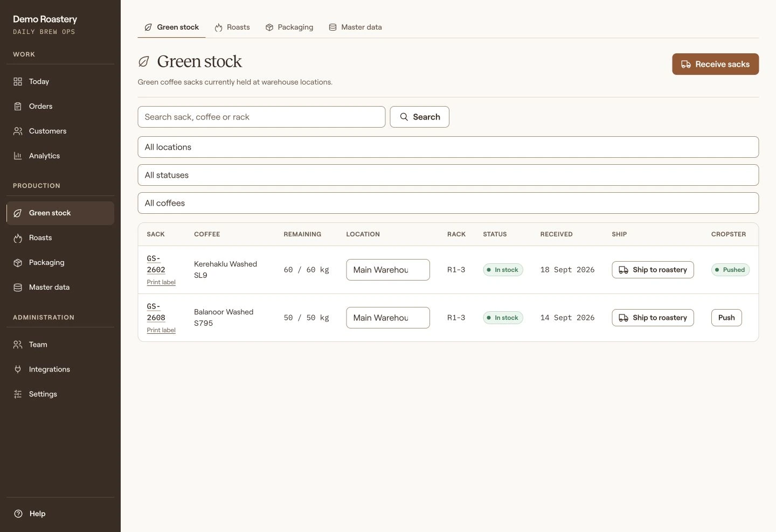Switch to the Roasts tab
The image size is (776, 532).
point(232,27)
